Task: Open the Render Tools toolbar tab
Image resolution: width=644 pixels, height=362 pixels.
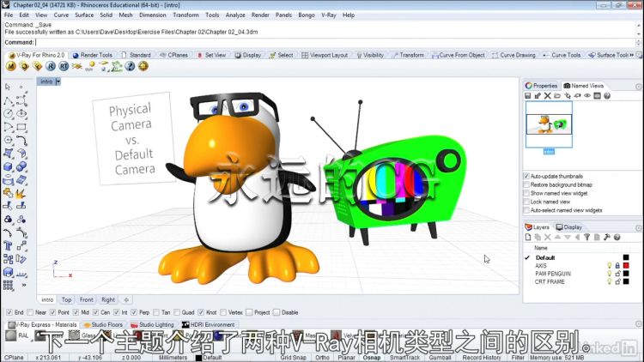Action: click(x=93, y=55)
